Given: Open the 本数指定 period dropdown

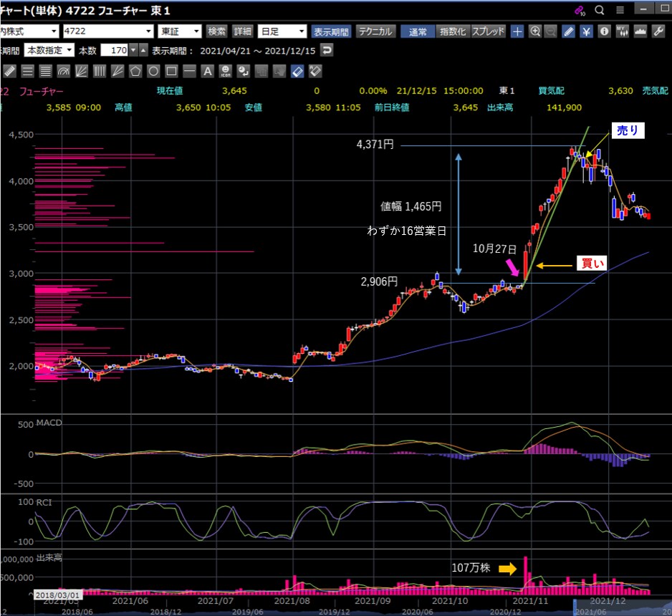Looking at the screenshot, I should click(x=49, y=50).
